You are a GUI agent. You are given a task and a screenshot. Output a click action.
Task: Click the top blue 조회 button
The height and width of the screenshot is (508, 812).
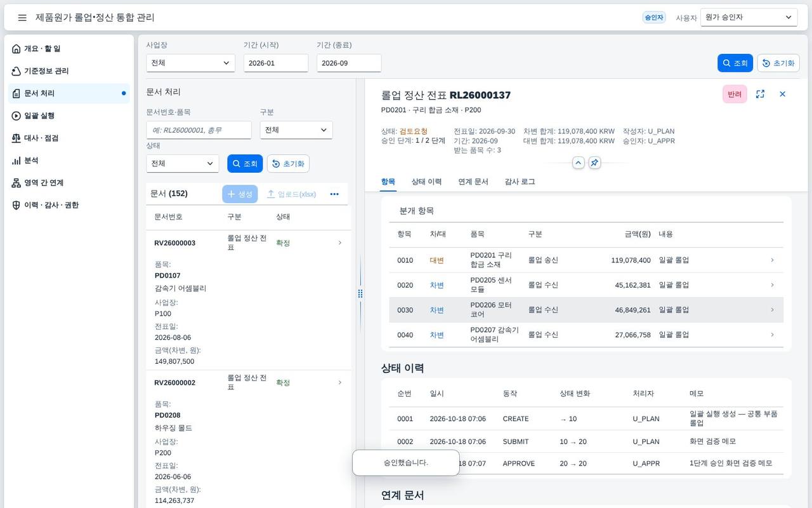(735, 63)
